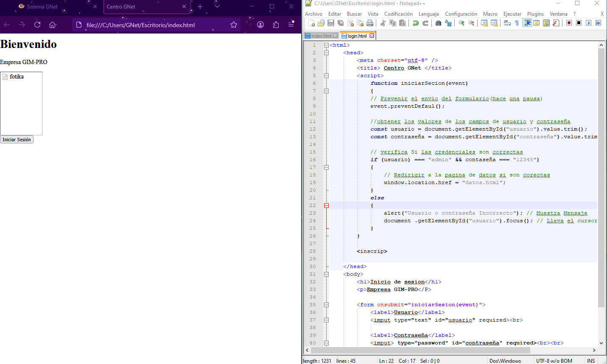Open Find with the binoculars icon

[x=438, y=23]
